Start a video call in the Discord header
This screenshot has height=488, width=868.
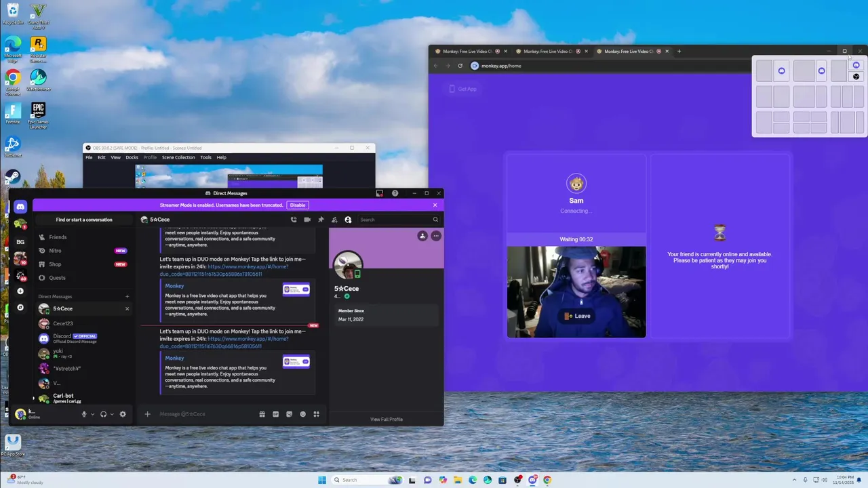[x=307, y=220]
